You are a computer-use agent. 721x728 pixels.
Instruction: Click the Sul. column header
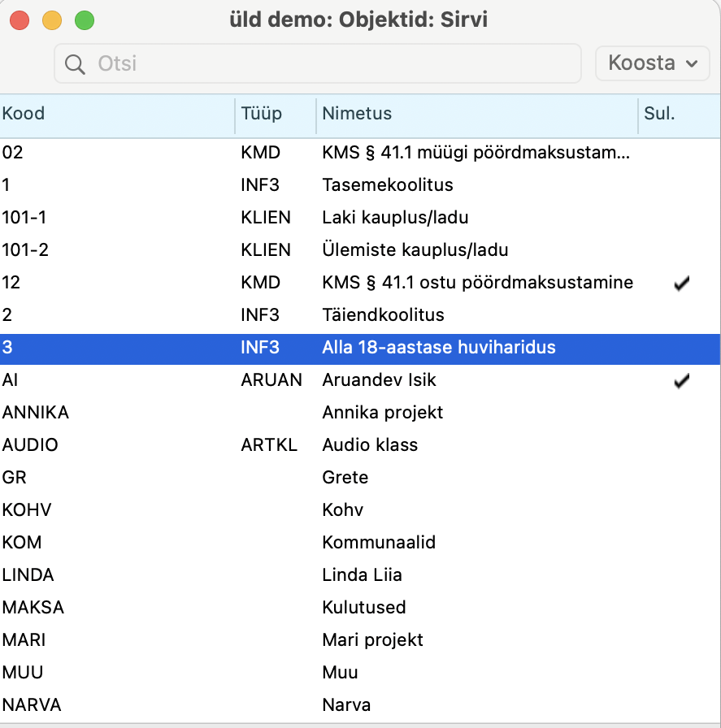(x=680, y=114)
